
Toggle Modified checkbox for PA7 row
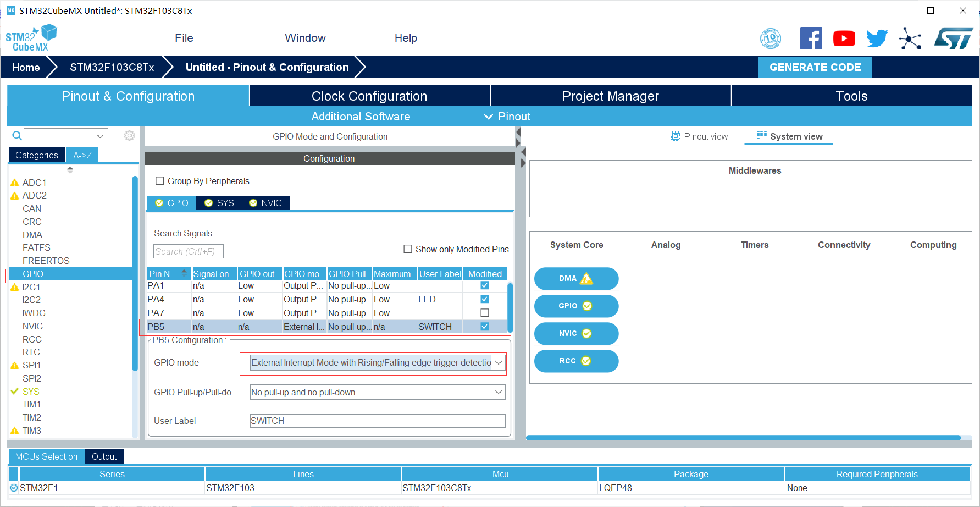(x=485, y=313)
